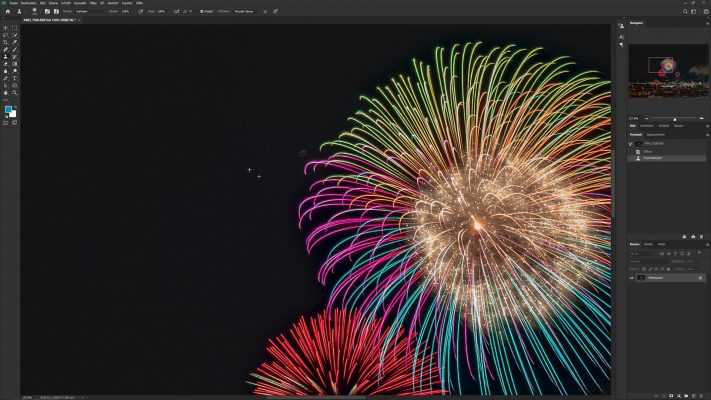Toggle visibility of the Hintergrund layer

pos(632,277)
